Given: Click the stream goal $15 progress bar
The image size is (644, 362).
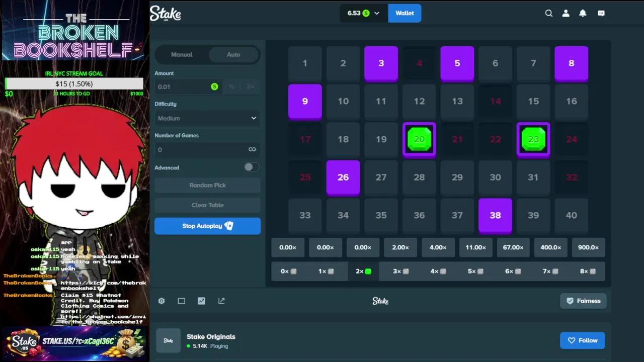Looking at the screenshot, I should (x=74, y=83).
